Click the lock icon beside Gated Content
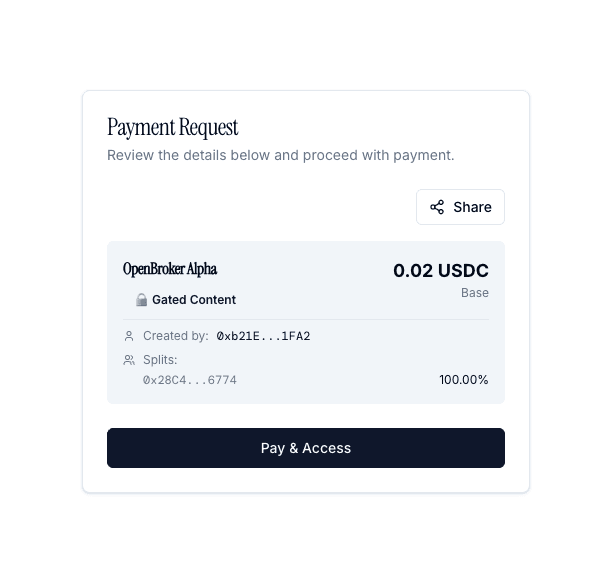602x571 pixels. [141, 300]
